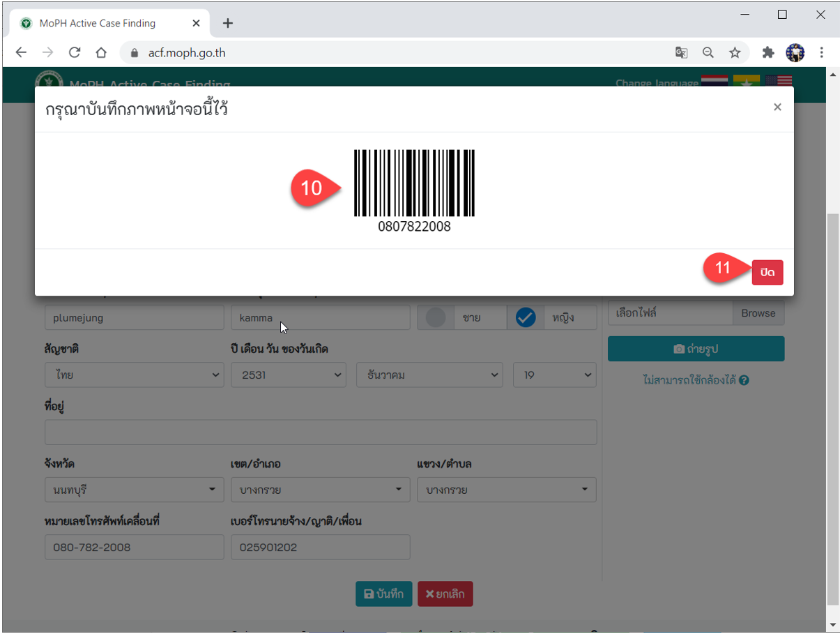Click the browser back arrow
The image size is (840, 634).
pos(22,52)
